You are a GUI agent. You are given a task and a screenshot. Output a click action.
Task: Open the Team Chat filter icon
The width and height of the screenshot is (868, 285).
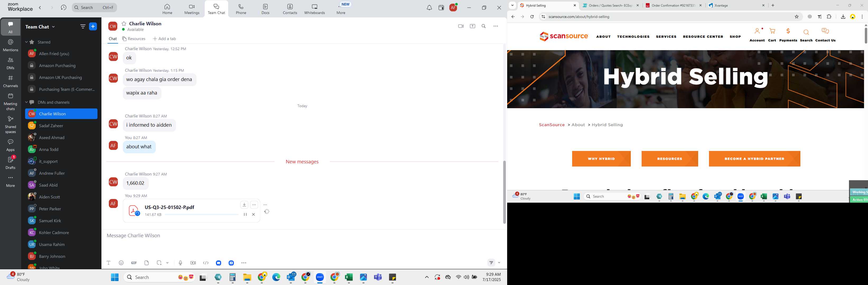point(83,27)
